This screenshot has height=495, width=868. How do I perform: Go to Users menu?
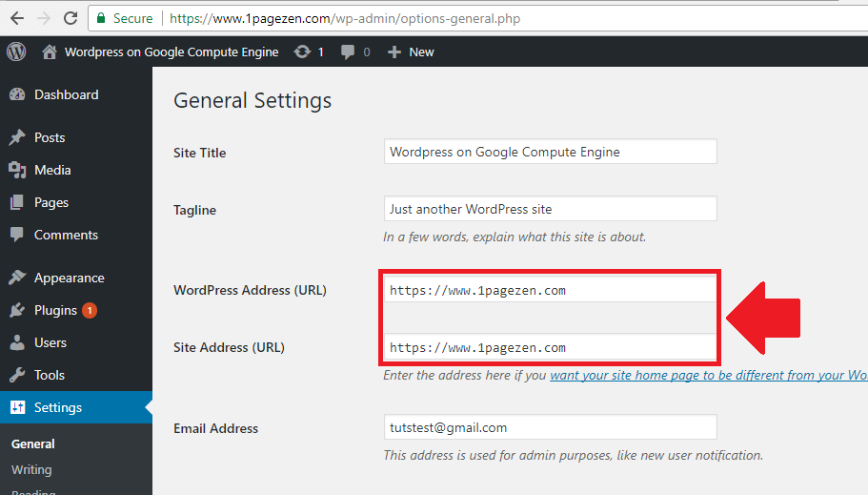tap(50, 342)
